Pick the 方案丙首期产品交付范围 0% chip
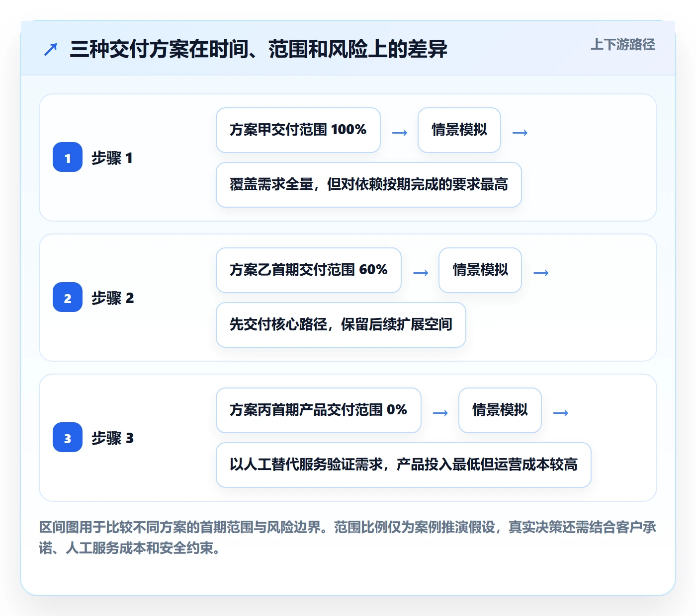 [319, 410]
